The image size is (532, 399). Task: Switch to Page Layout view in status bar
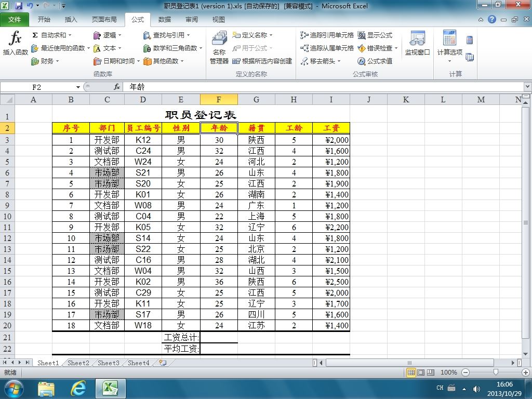click(421, 373)
